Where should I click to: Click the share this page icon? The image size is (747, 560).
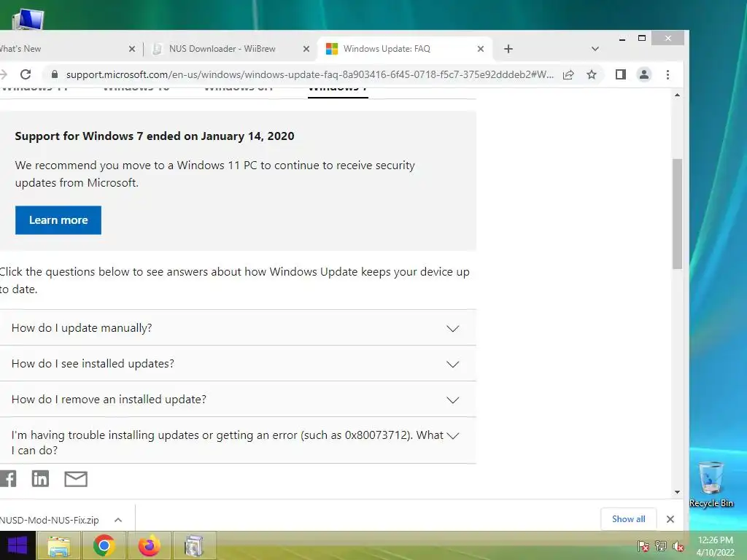568,75
